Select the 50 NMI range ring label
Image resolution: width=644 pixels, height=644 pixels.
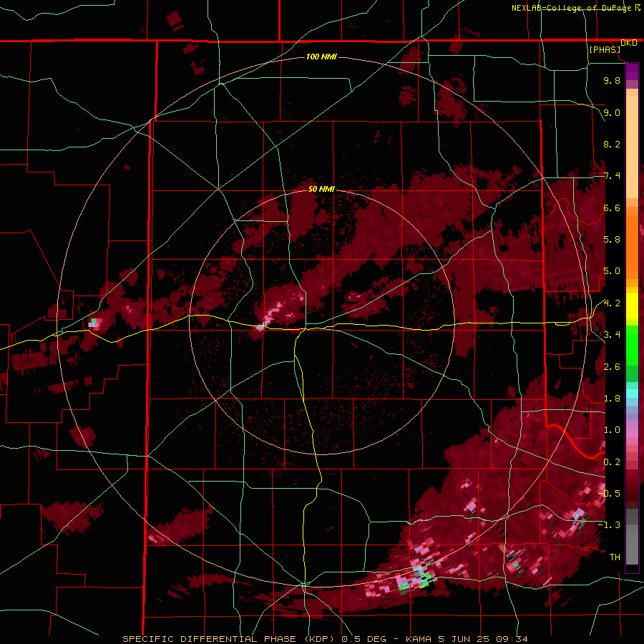click(x=321, y=189)
